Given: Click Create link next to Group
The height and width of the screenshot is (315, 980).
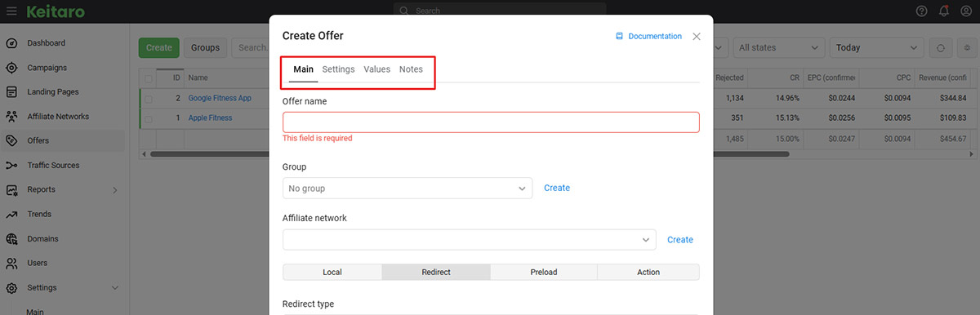Looking at the screenshot, I should [557, 188].
